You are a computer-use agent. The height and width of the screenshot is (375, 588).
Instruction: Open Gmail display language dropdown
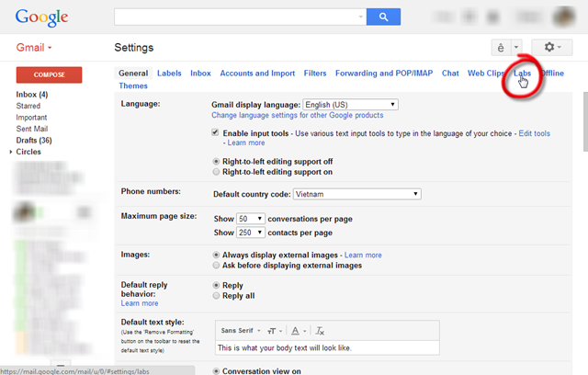350,104
